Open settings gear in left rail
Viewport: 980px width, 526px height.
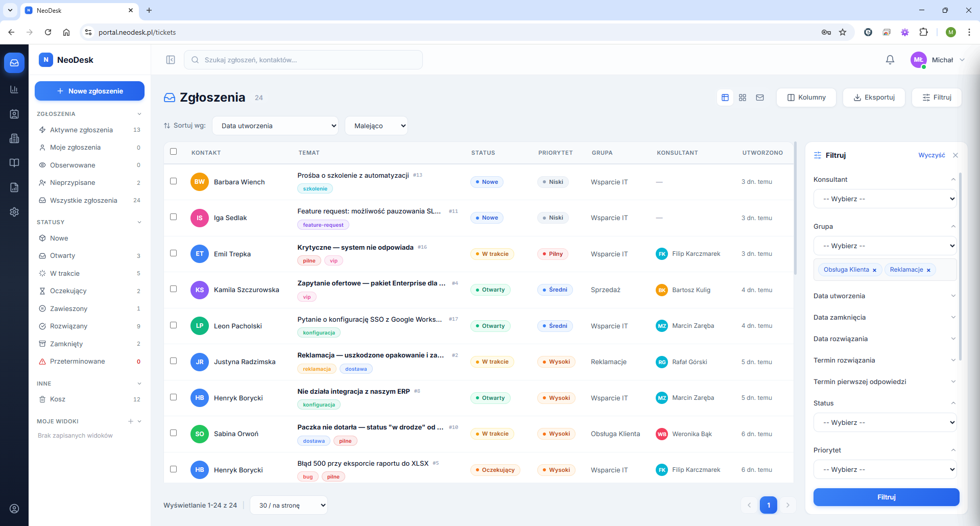point(14,212)
